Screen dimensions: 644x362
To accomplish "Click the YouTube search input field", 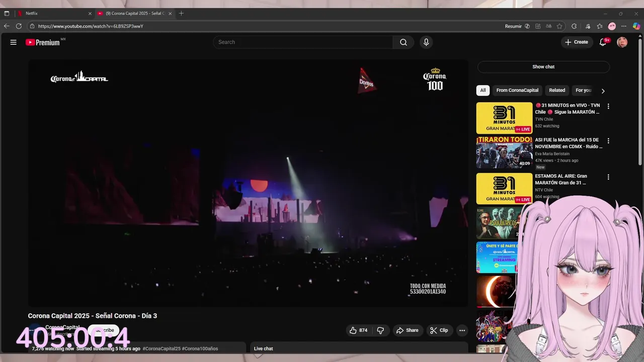I will [x=303, y=42].
